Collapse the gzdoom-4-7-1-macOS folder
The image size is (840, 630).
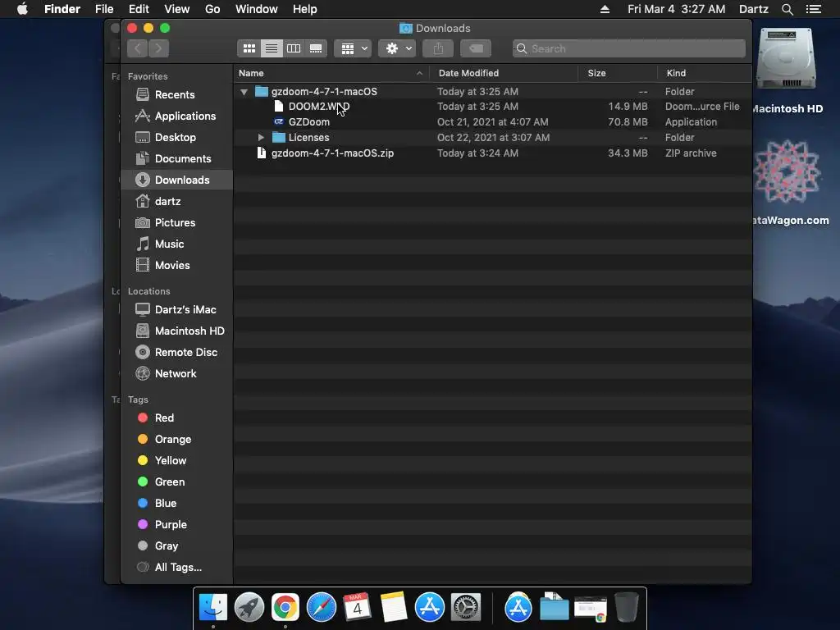tap(244, 92)
